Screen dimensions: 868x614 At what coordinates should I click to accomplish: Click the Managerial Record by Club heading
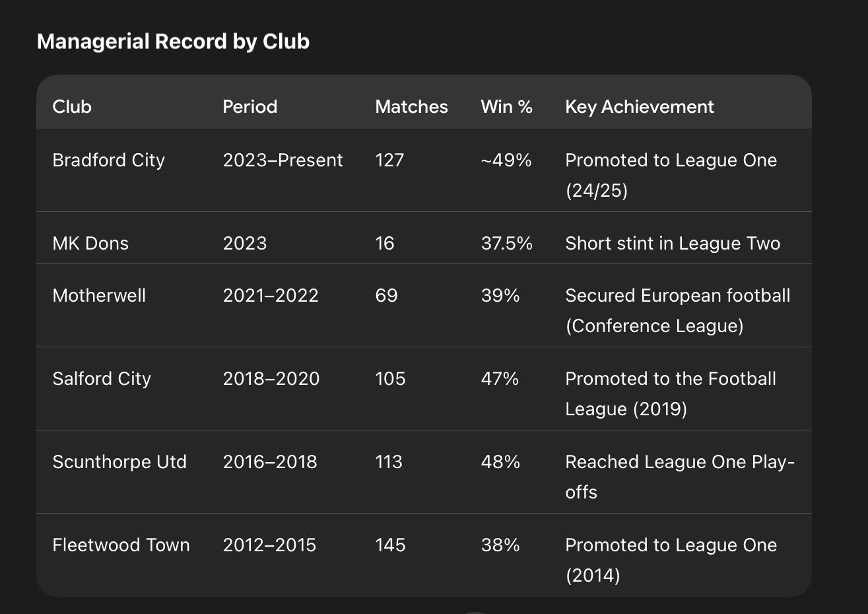[173, 42]
